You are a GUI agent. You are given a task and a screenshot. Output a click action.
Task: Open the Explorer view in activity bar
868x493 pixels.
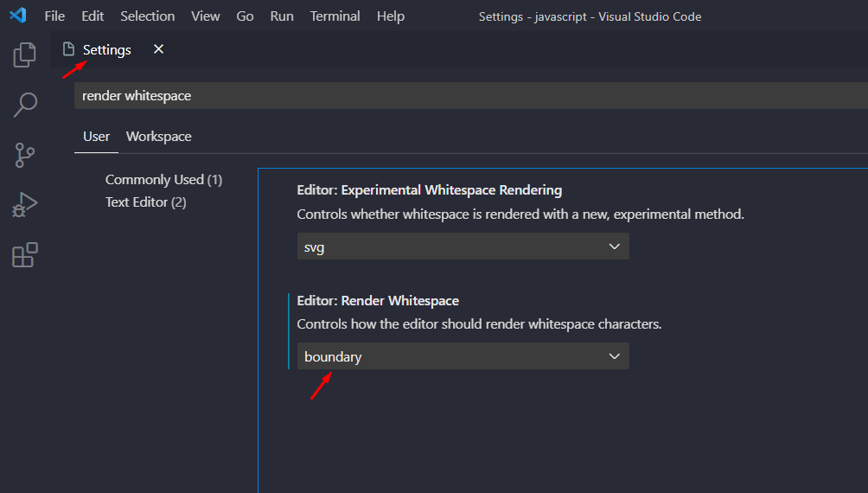tap(25, 55)
